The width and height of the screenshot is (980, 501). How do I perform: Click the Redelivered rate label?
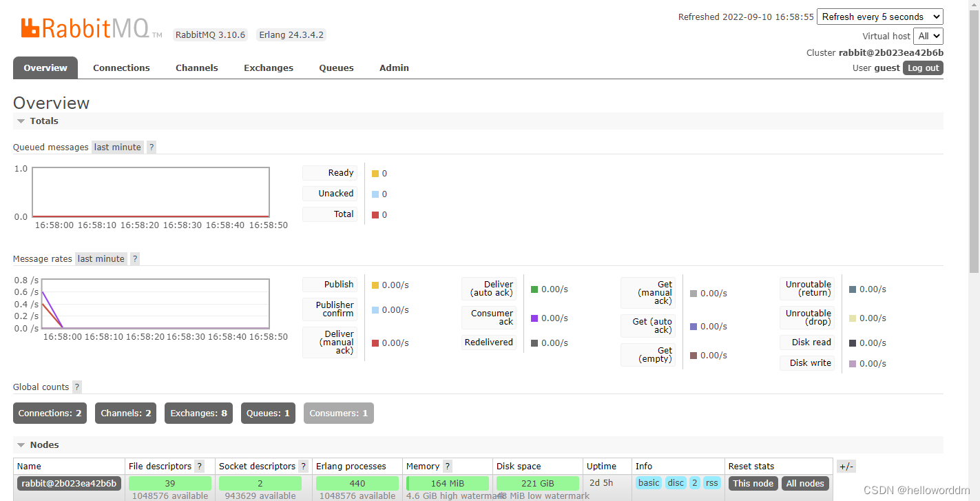pos(489,342)
